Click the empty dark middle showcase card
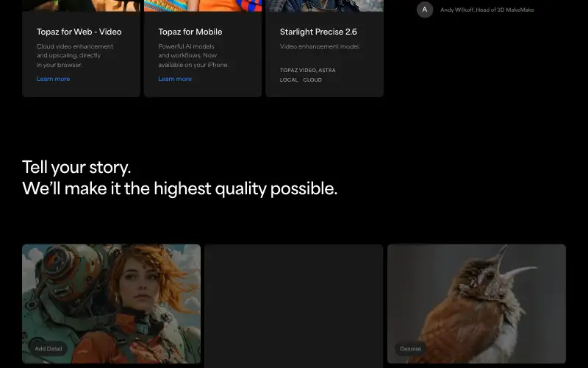 click(x=293, y=305)
